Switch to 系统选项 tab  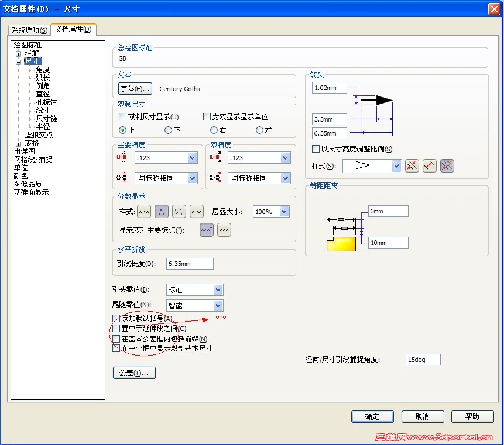coord(29,30)
